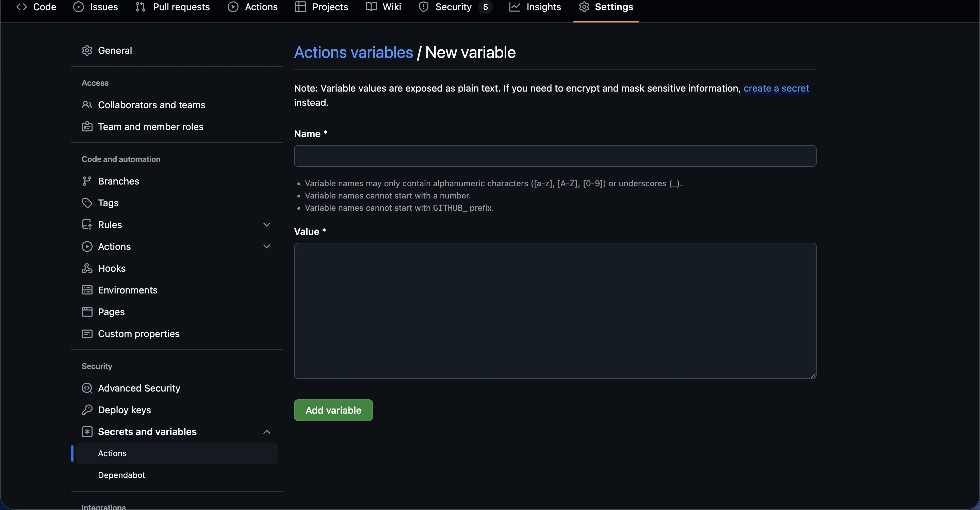This screenshot has height=510, width=980.
Task: Click the Hooks webhook icon
Action: tap(87, 268)
